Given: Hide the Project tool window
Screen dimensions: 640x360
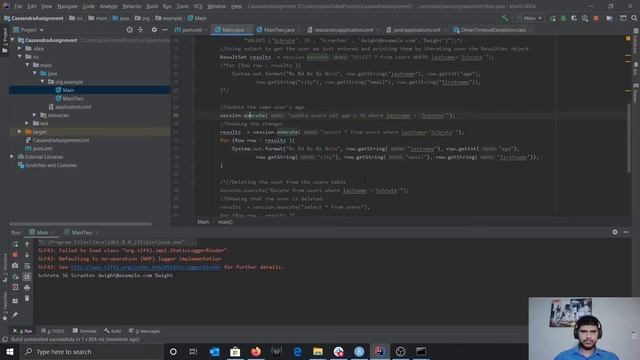Looking at the screenshot, I should click(x=165, y=30).
